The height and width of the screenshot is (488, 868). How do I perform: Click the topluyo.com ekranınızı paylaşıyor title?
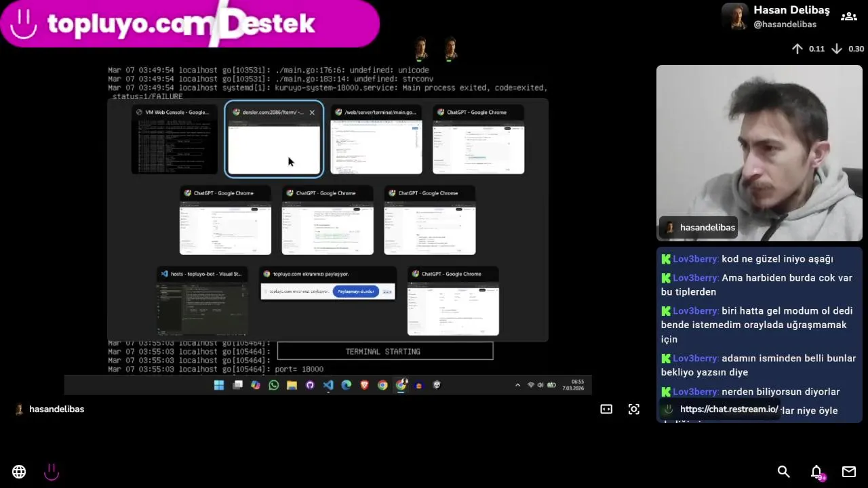coord(311,274)
